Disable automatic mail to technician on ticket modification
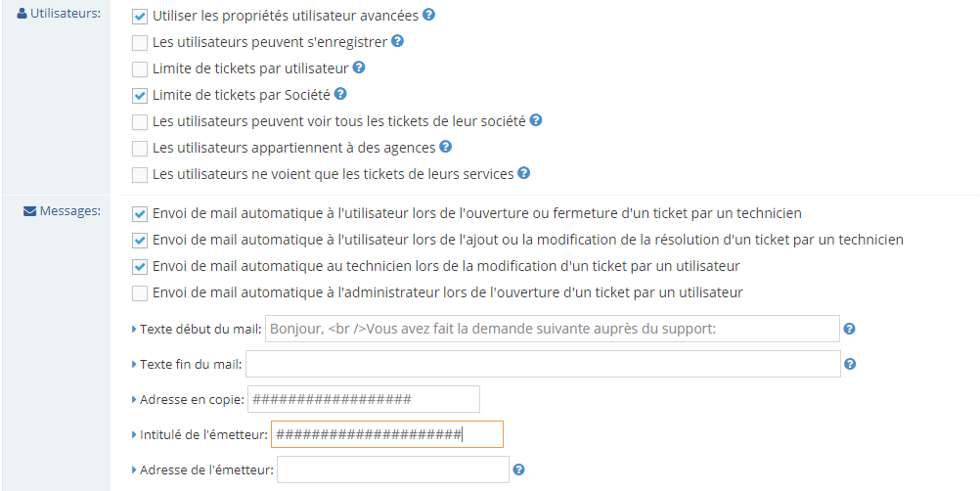 pos(140,266)
